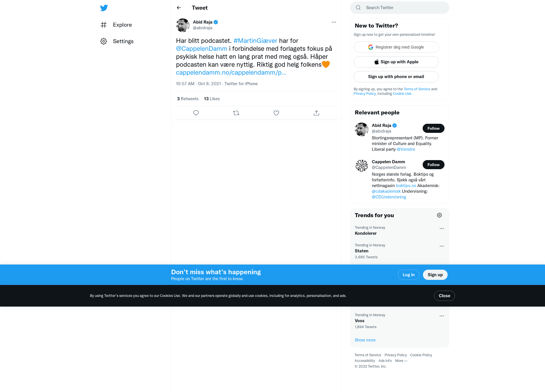Screen dimensions: 545x392
Task: Click Sign up with Apple
Action: [396, 62]
